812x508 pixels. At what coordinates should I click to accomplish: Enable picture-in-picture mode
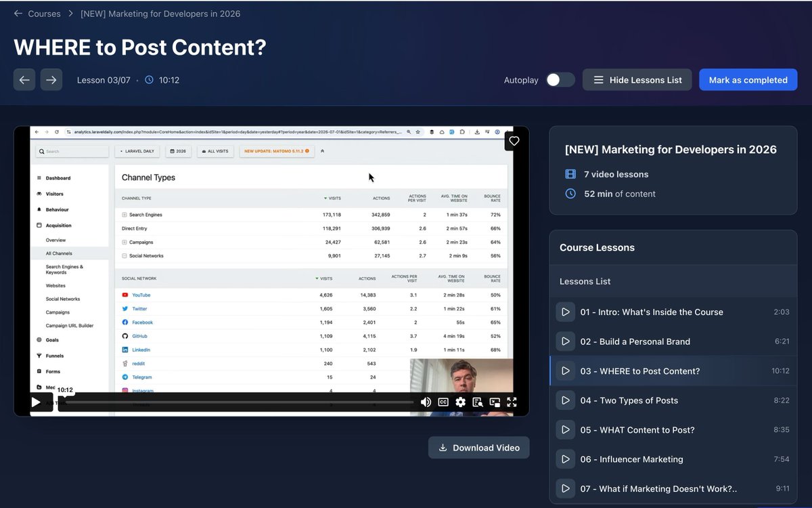(x=495, y=402)
